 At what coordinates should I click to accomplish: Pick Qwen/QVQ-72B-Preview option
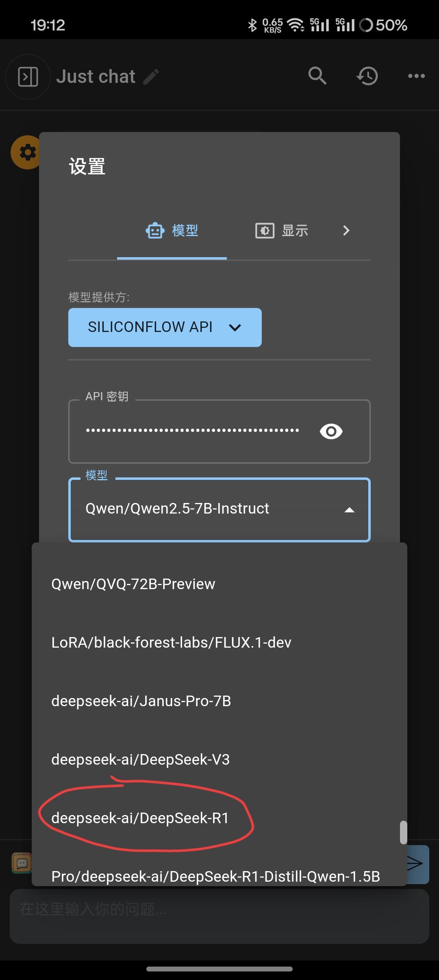point(133,584)
